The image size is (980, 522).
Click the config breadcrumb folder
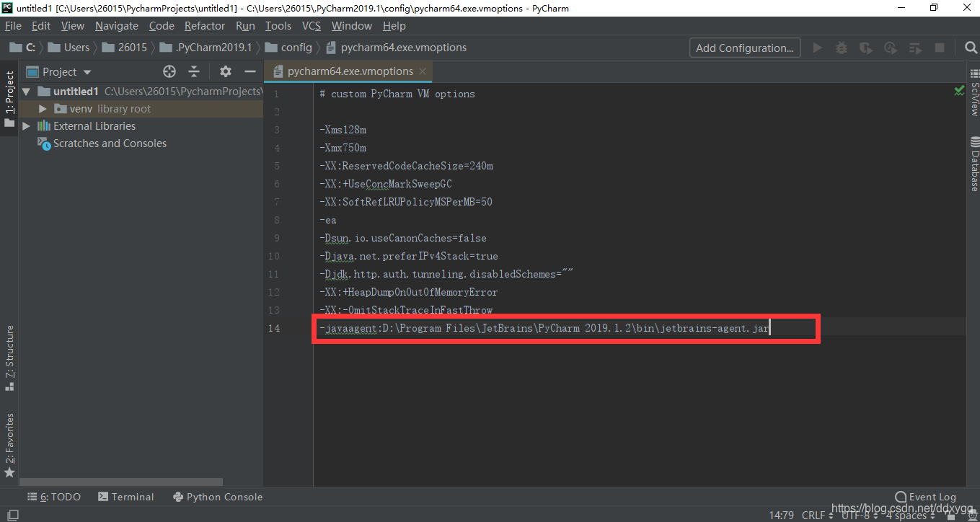[288, 48]
